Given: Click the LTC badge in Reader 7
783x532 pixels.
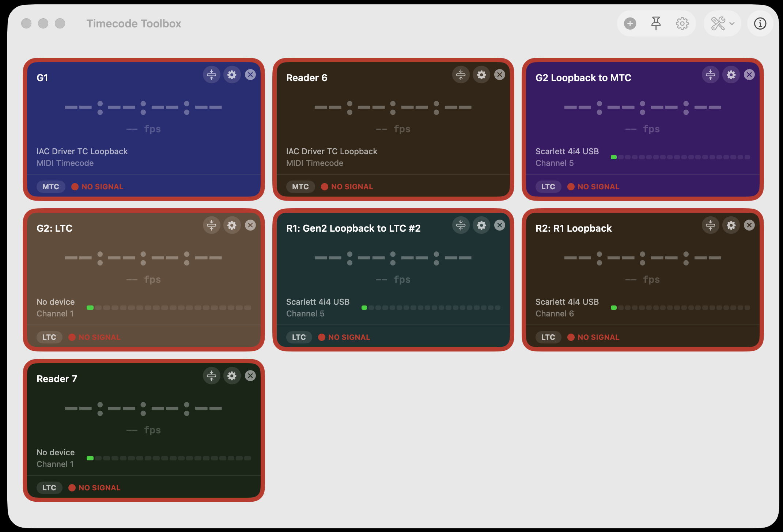Looking at the screenshot, I should tap(49, 488).
